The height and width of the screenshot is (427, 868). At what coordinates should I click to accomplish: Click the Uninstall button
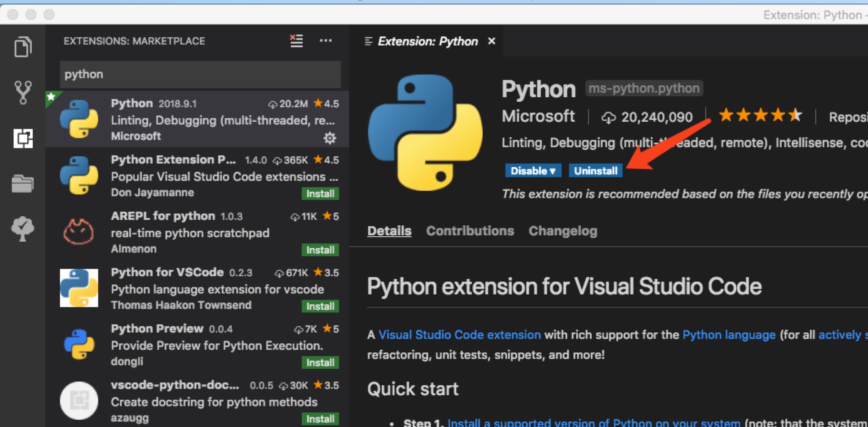(595, 171)
